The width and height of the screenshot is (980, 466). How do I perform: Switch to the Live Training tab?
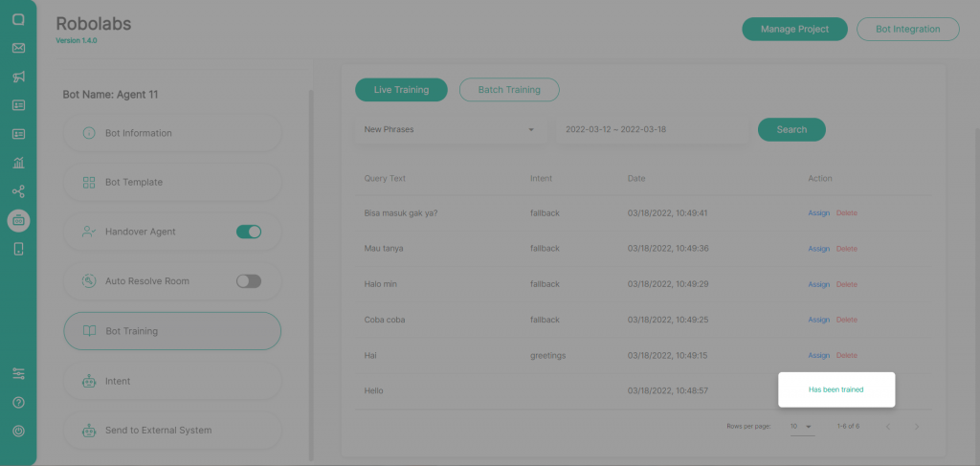point(401,90)
